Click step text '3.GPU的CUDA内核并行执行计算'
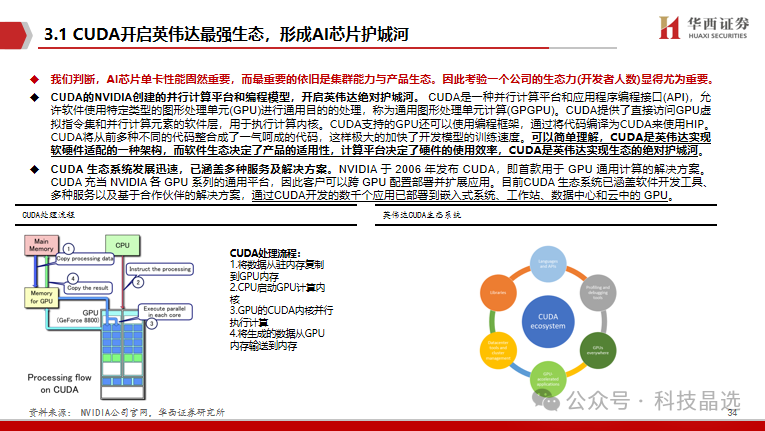 click(x=282, y=316)
